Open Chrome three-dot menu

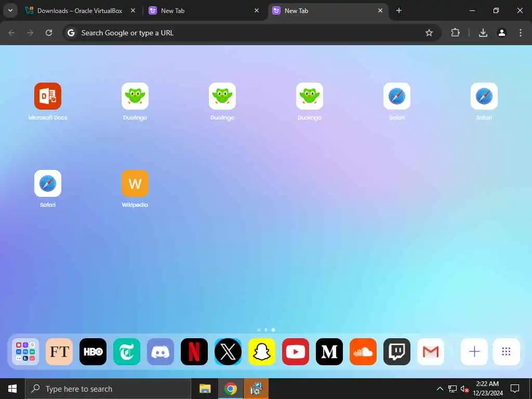[521, 33]
